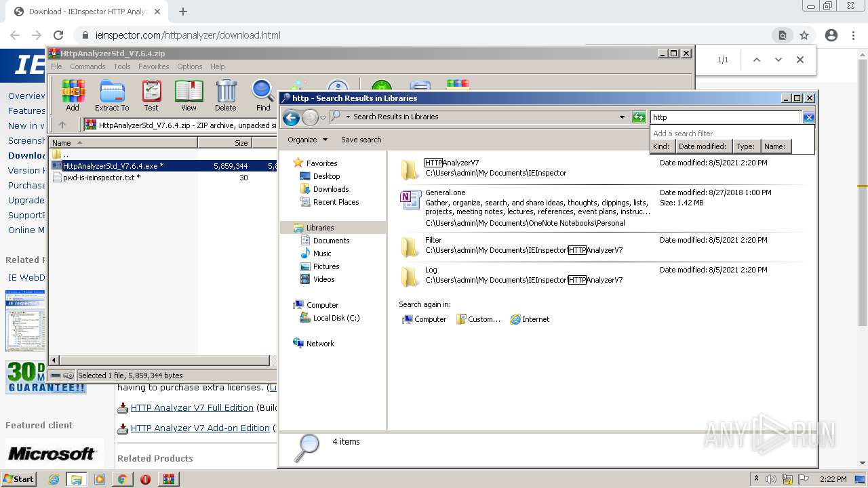Sort WinRAR file list by Size column
Viewport: 868px width, 488px height.
[224, 143]
